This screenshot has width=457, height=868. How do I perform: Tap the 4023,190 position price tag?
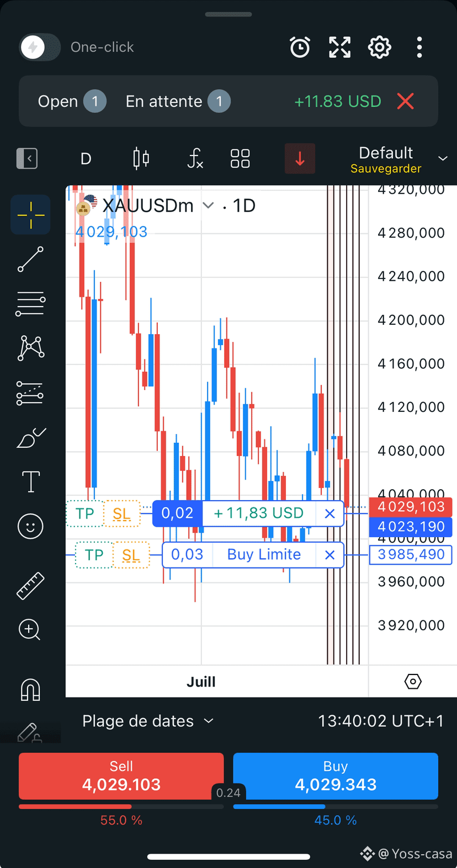411,527
